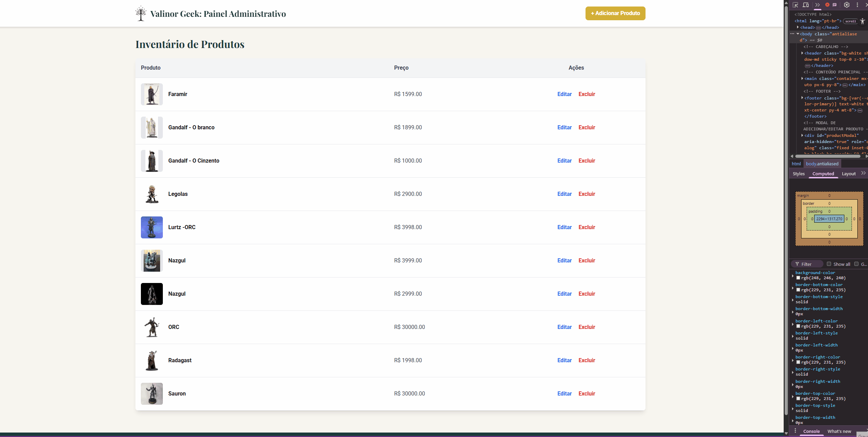Click the accessibility tree person icon
868x437 pixels.
(x=863, y=21)
